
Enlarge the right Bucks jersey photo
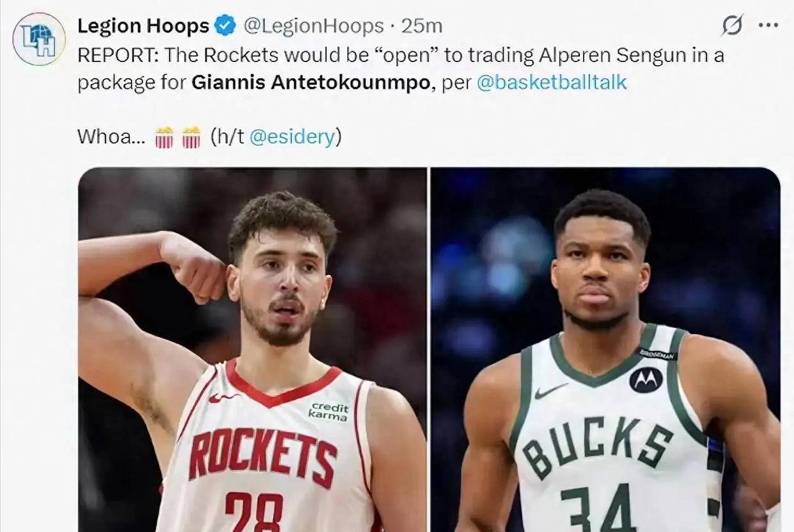pyautogui.click(x=605, y=350)
